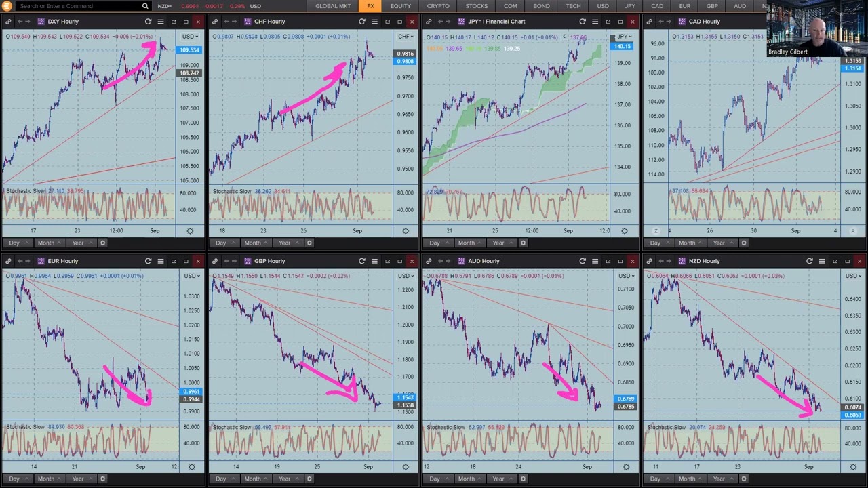Image resolution: width=868 pixels, height=488 pixels.
Task: Click the magnifier search icon in command bar
Action: tap(145, 6)
